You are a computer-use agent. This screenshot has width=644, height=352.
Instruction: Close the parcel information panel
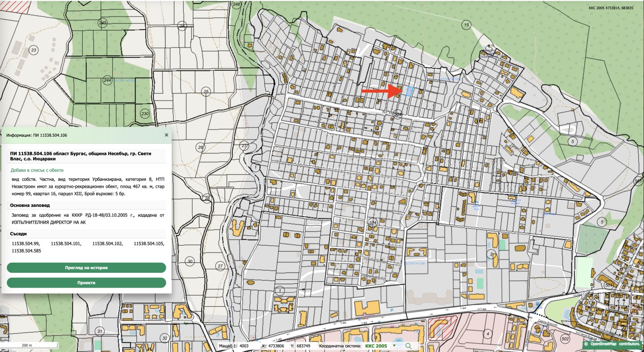pyautogui.click(x=166, y=135)
